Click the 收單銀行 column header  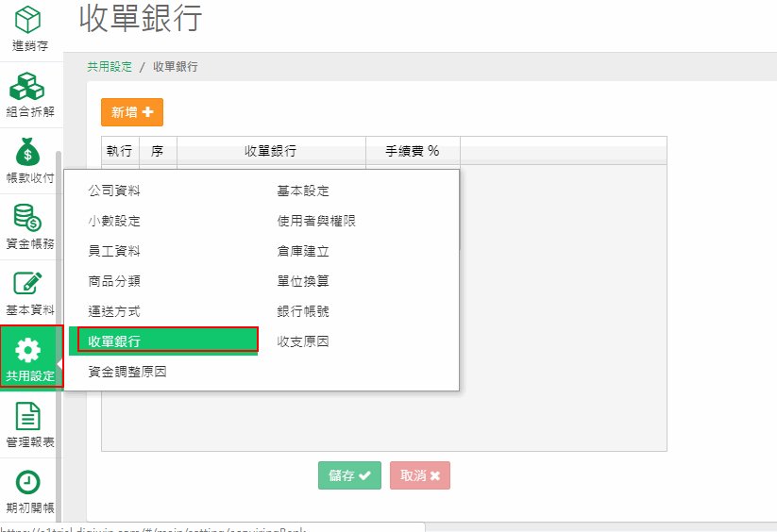(x=272, y=151)
